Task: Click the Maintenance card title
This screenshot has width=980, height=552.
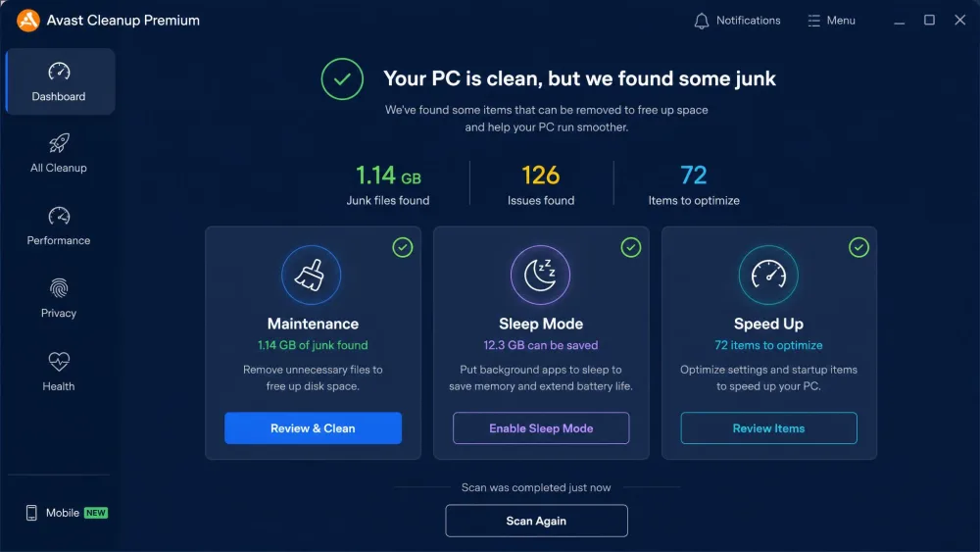Action: tap(313, 324)
